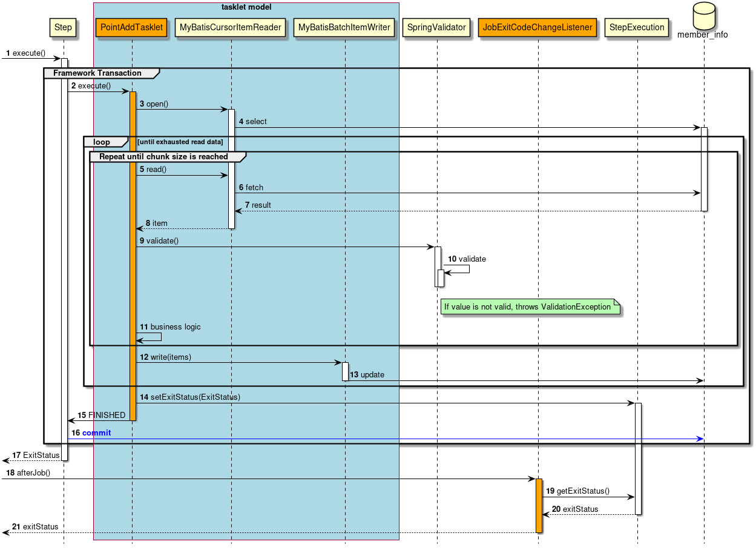Click message '1 execute()'
The image size is (756, 550).
(25, 53)
